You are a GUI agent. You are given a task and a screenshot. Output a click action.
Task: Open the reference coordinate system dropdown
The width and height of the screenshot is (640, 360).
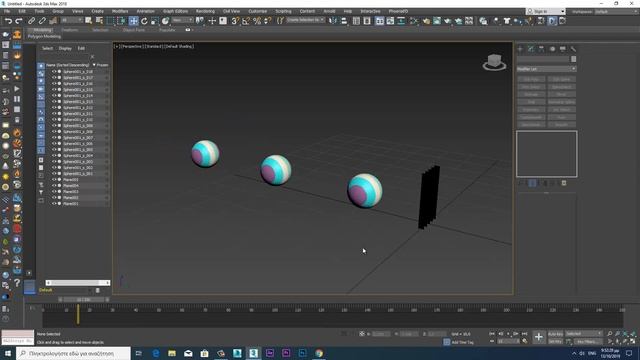click(x=182, y=20)
